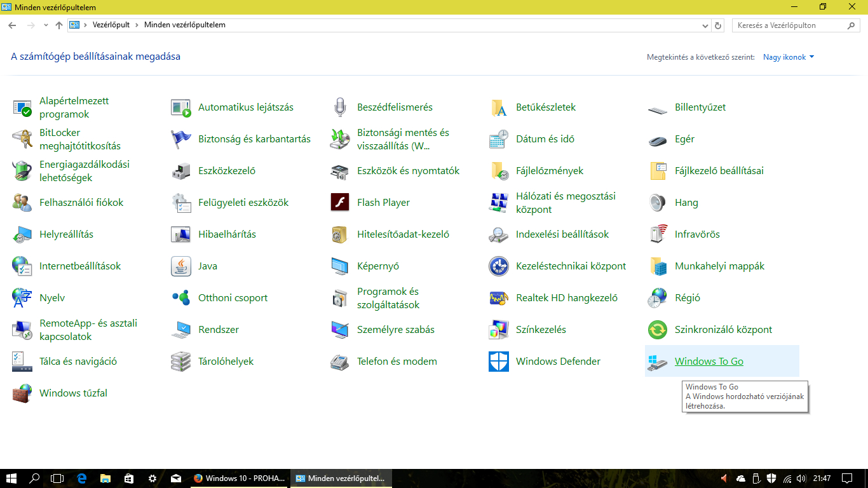This screenshot has width=868, height=488.
Task: Click the taskbar clock showing 21:47
Action: 822,478
